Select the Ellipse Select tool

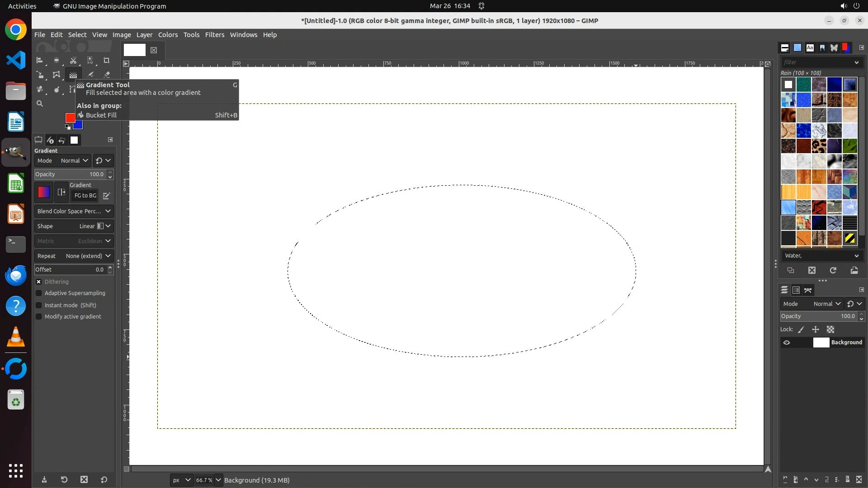pos(57,60)
